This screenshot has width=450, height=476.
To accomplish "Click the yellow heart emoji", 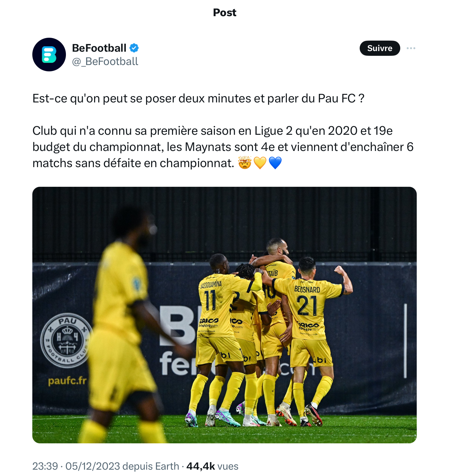I will point(260,163).
